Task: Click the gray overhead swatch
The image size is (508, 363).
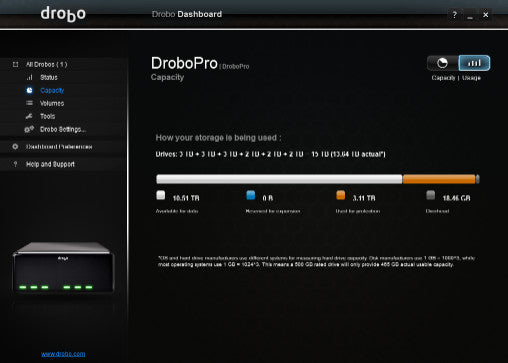Action: click(x=431, y=195)
